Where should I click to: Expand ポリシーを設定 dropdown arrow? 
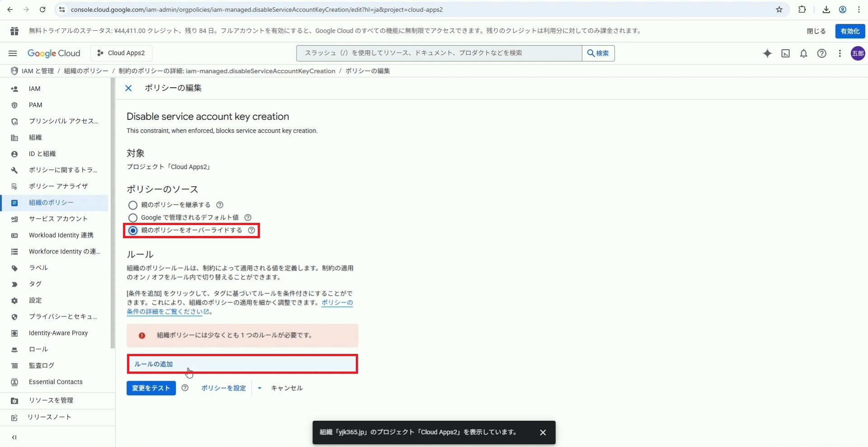259,388
